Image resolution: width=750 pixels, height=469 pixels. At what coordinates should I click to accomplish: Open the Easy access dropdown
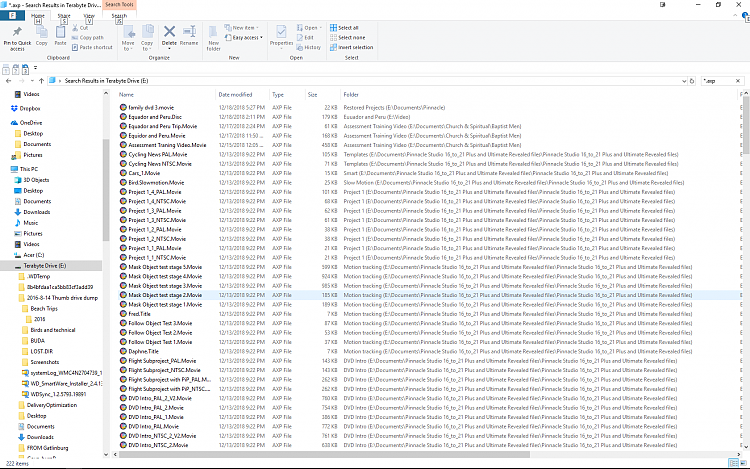point(244,37)
